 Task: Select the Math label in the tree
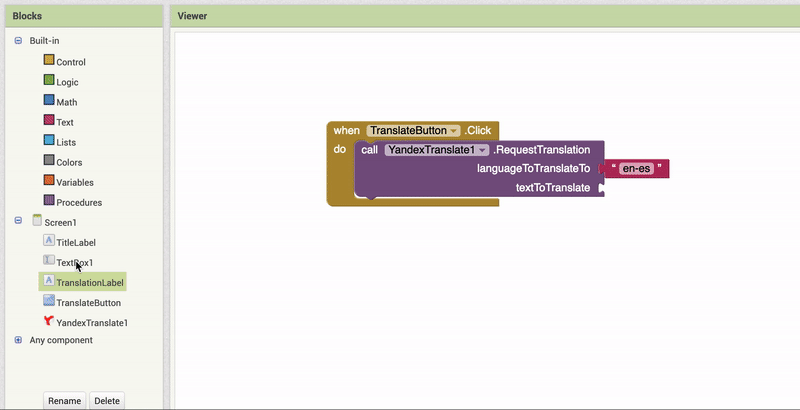(x=67, y=102)
